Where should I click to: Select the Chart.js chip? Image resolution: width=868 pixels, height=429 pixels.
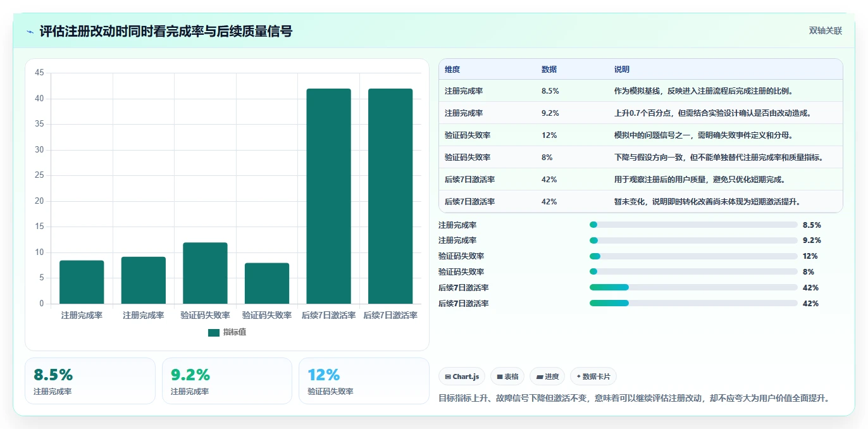[462, 376]
